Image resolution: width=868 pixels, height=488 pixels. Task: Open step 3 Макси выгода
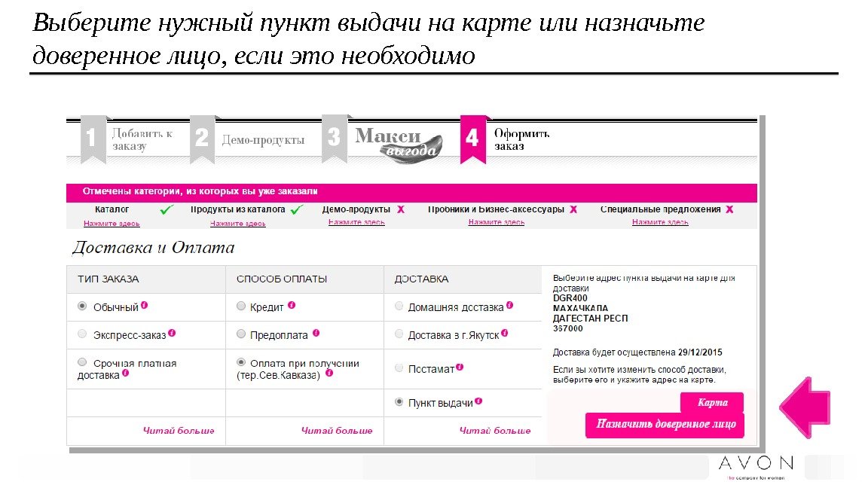tap(383, 139)
